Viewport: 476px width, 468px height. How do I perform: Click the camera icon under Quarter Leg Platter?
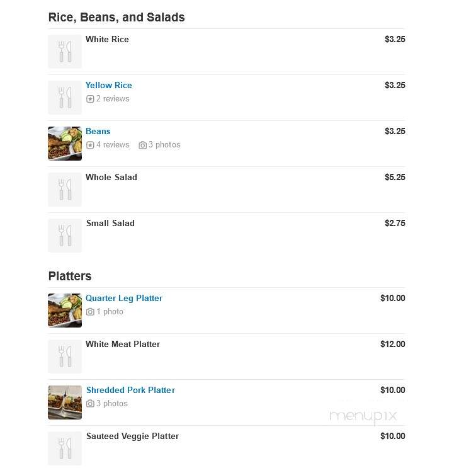click(90, 312)
